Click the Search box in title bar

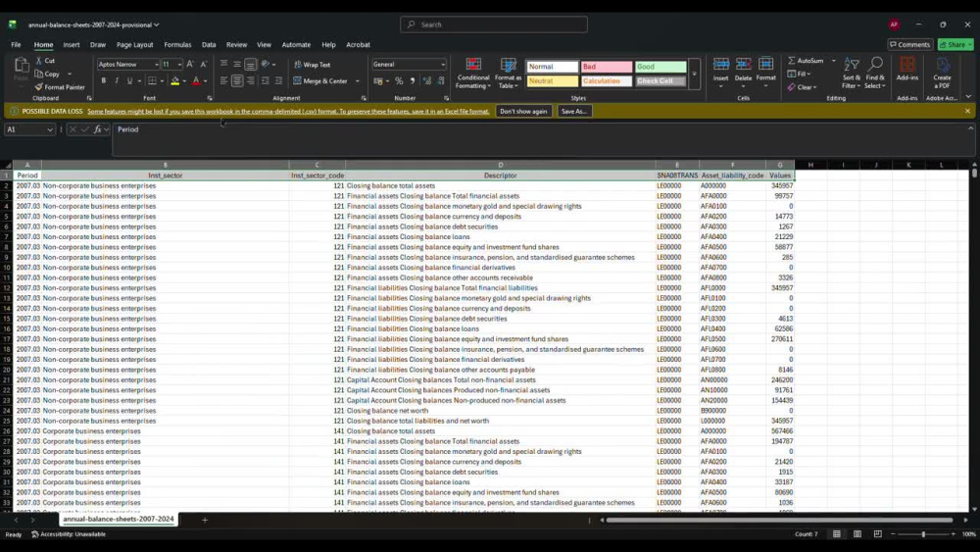494,25
